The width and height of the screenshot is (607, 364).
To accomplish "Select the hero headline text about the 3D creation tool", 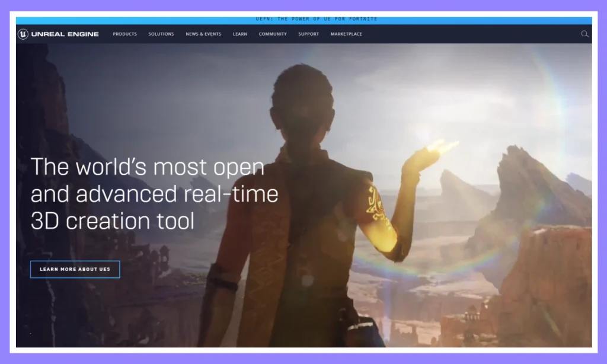I will tap(154, 193).
